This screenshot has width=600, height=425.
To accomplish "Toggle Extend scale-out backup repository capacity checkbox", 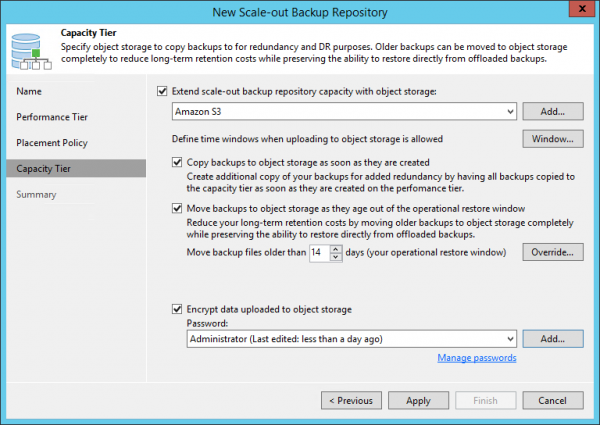I will (x=165, y=91).
